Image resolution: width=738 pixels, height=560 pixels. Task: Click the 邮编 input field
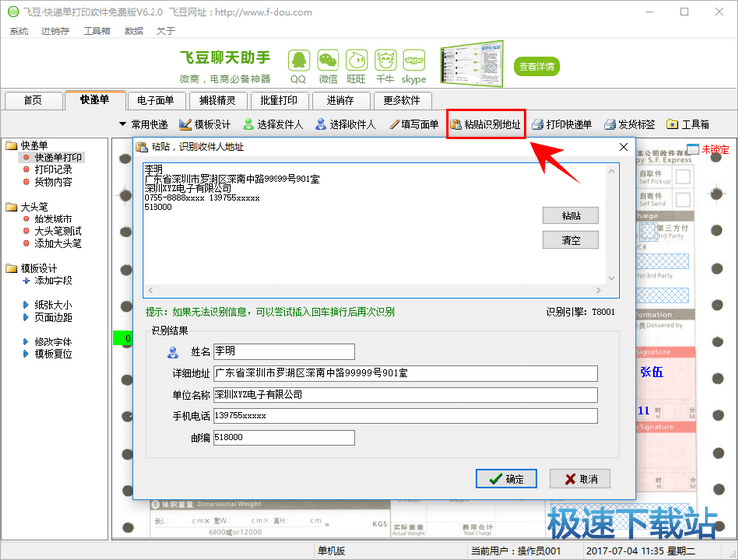tap(283, 438)
